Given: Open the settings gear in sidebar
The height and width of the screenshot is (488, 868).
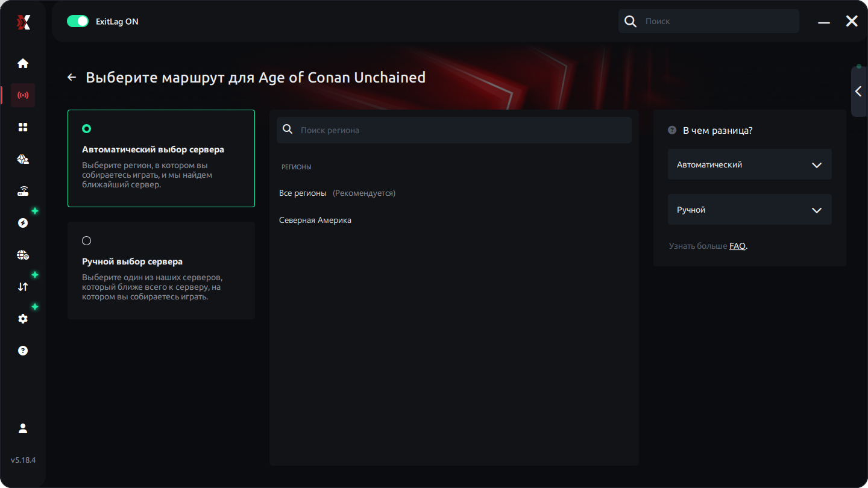Looking at the screenshot, I should click(x=23, y=319).
